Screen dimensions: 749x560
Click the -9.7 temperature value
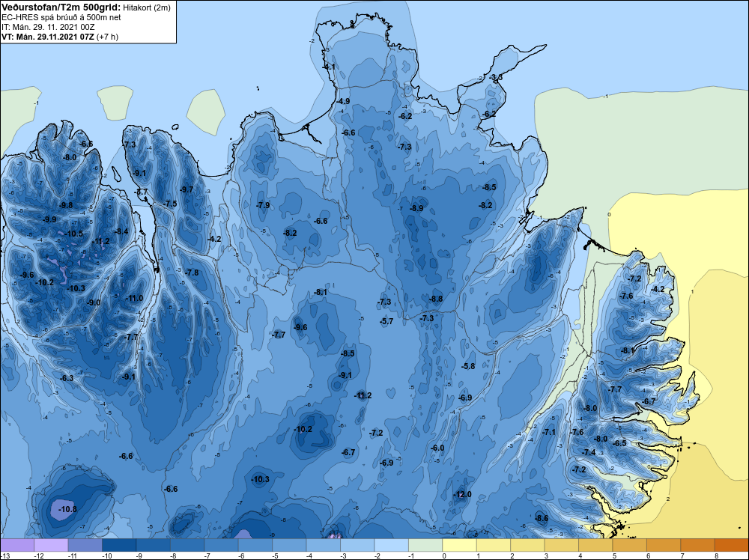pos(187,189)
